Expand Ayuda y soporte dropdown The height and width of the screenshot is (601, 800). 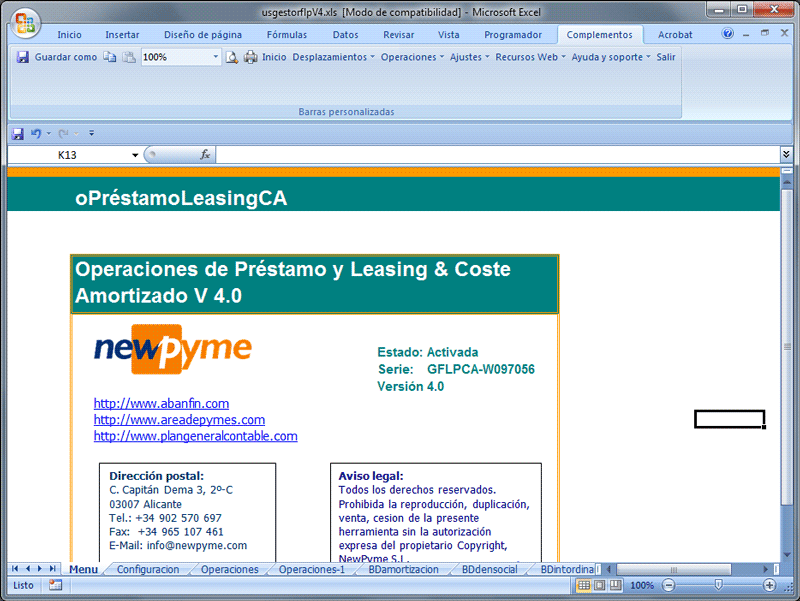click(x=611, y=57)
